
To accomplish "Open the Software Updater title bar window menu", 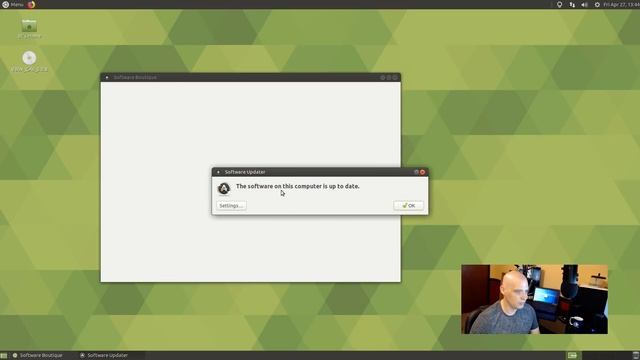I will click(x=218, y=172).
